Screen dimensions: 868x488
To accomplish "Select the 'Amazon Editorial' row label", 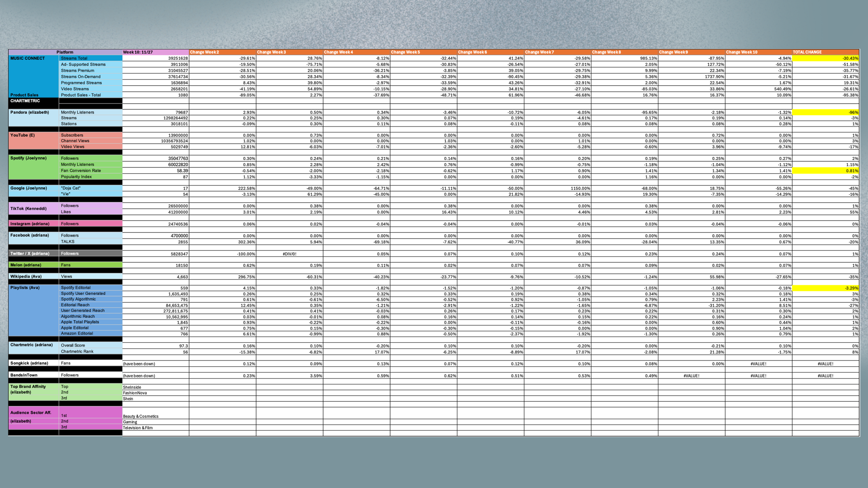I will click(x=91, y=334).
